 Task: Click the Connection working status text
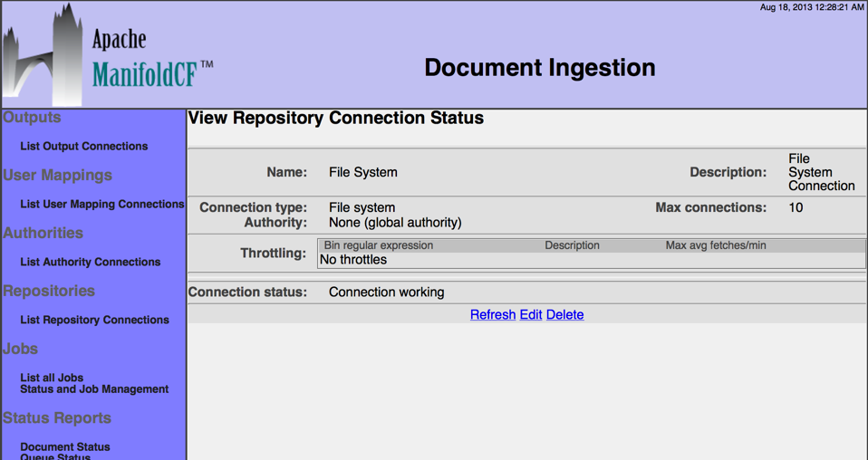[x=386, y=292]
